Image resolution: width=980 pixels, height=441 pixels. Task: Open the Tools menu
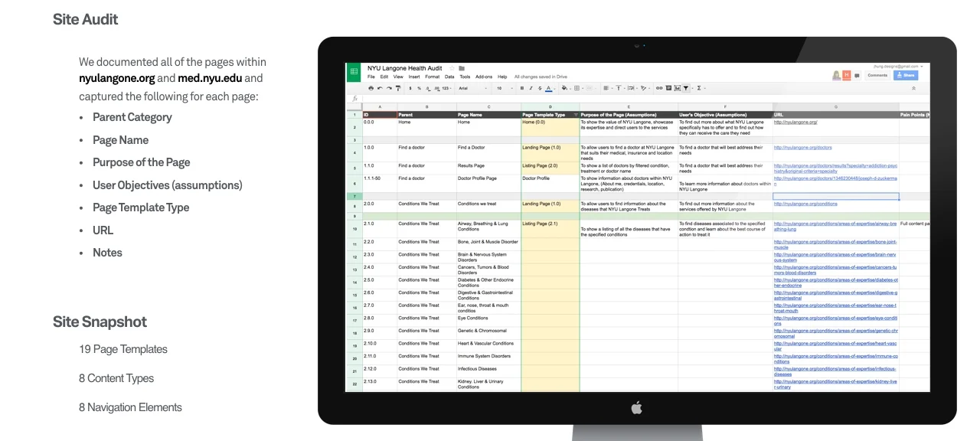tap(465, 77)
